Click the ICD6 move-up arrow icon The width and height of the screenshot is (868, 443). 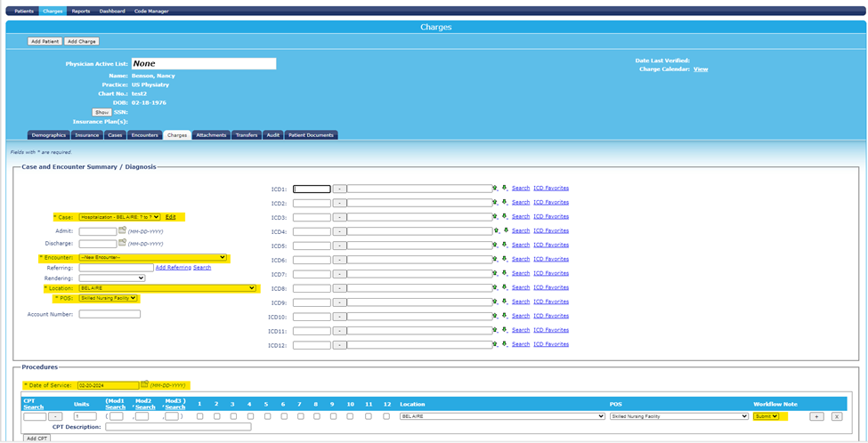[496, 259]
